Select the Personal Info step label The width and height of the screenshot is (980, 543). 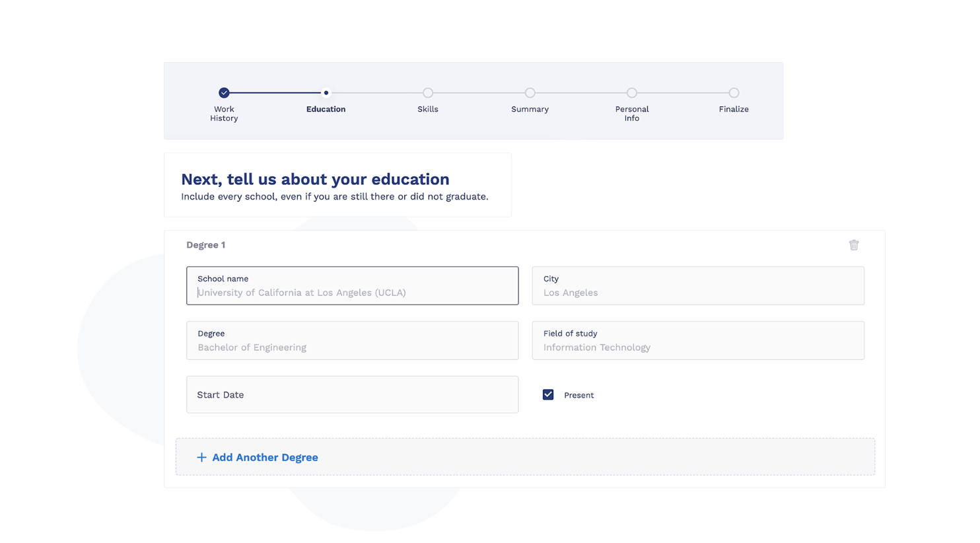[x=632, y=114]
